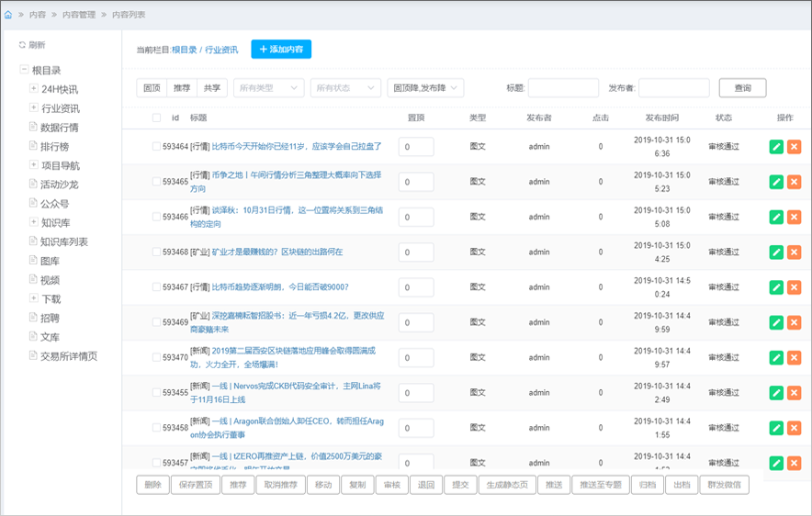The width and height of the screenshot is (812, 516).
Task: Tick the checkbox for article 593466
Action: (156, 217)
